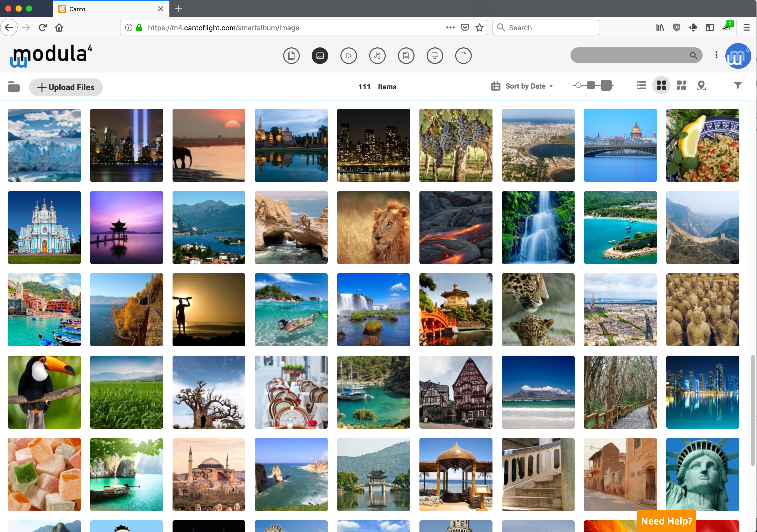Image resolution: width=757 pixels, height=532 pixels.
Task: Open the All Files media type icon
Action: [x=291, y=56]
